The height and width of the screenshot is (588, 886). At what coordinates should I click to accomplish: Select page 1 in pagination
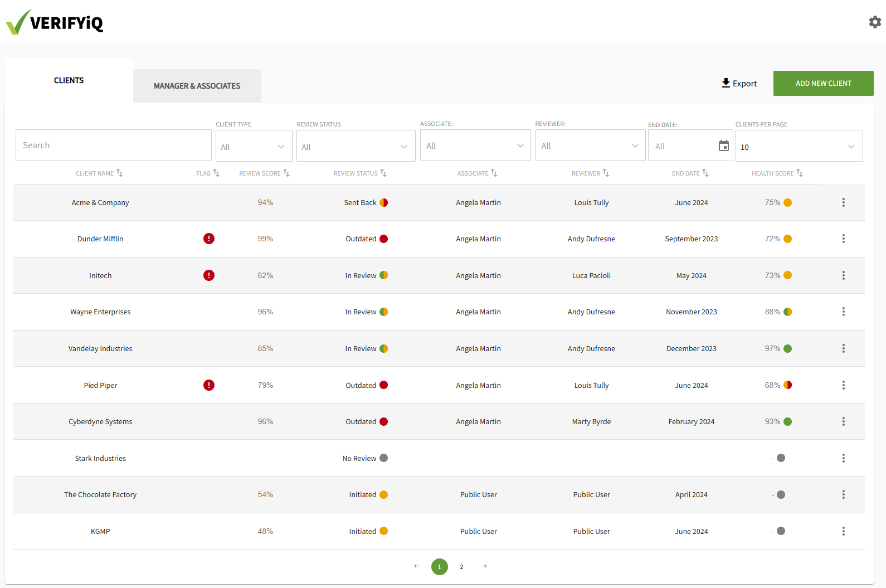click(440, 567)
